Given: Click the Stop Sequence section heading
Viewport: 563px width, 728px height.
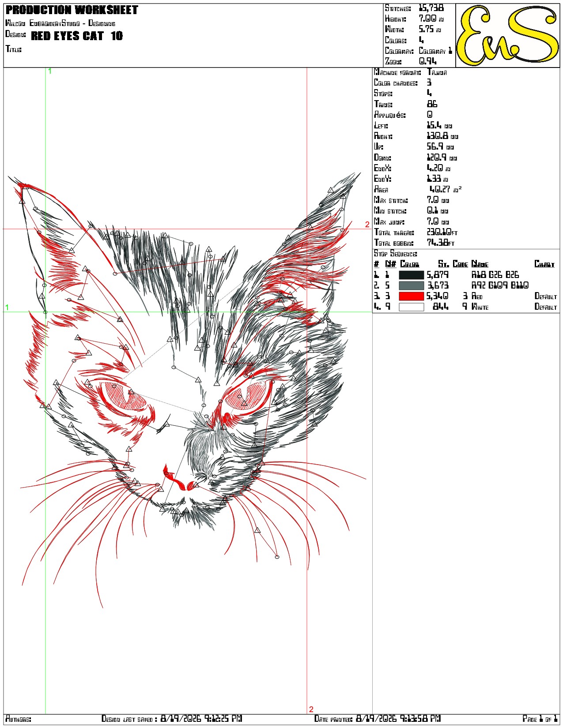Looking at the screenshot, I should [x=395, y=254].
